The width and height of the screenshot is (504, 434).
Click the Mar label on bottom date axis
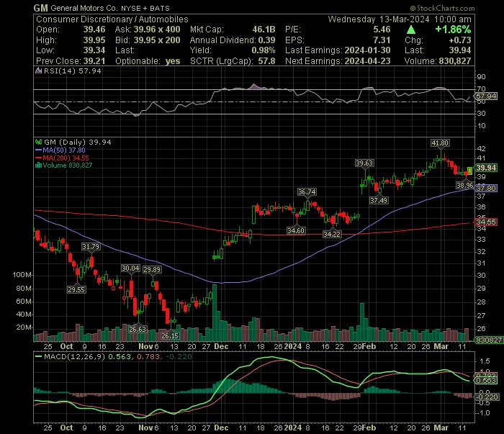pos(441,428)
